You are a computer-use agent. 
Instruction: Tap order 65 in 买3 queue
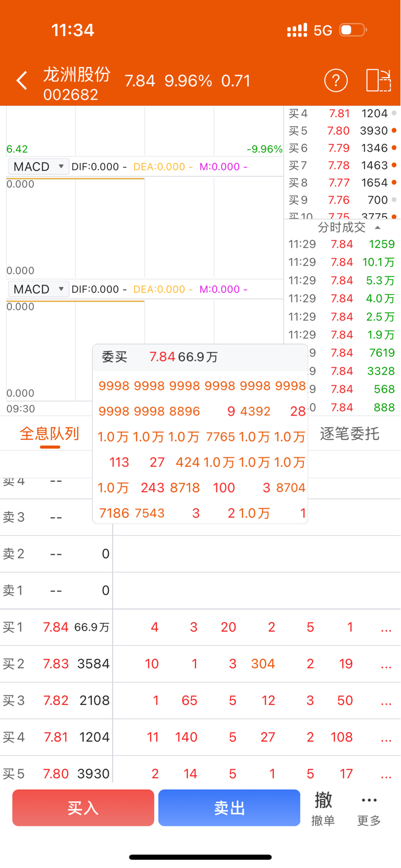[189, 700]
